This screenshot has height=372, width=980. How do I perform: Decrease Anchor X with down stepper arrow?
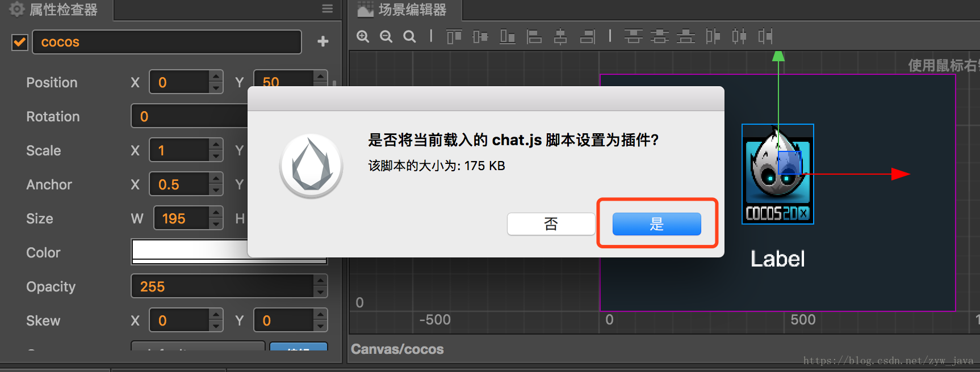216,190
